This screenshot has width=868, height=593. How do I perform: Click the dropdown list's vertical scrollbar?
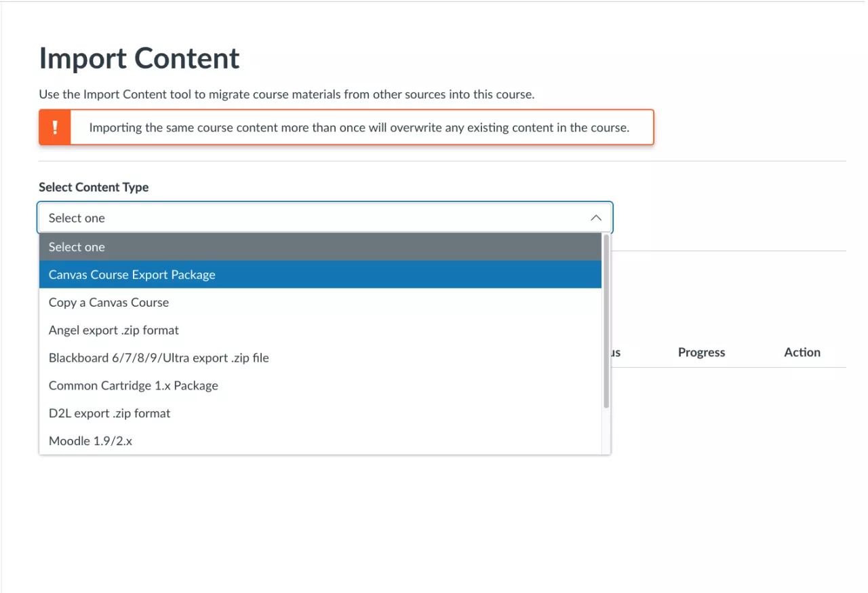point(606,322)
